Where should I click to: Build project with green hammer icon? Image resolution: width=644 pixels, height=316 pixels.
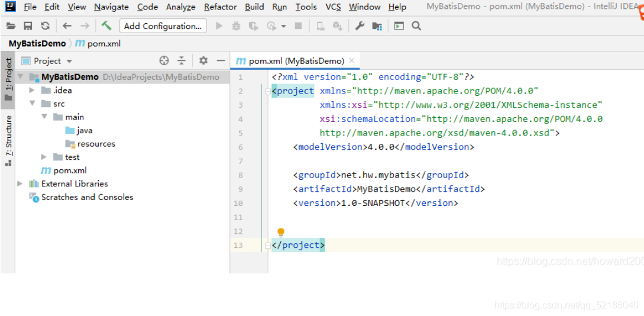(x=106, y=26)
